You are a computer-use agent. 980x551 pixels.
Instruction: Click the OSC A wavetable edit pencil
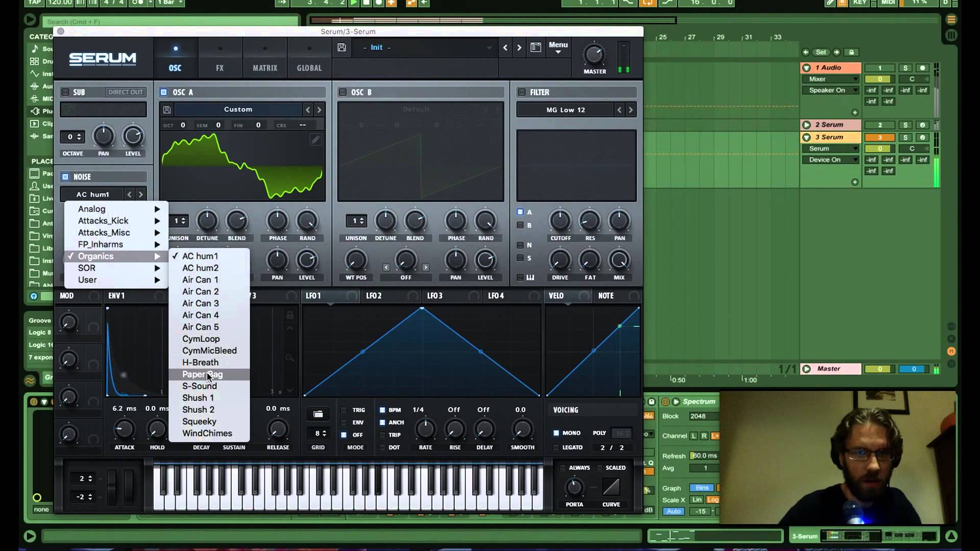coord(315,140)
